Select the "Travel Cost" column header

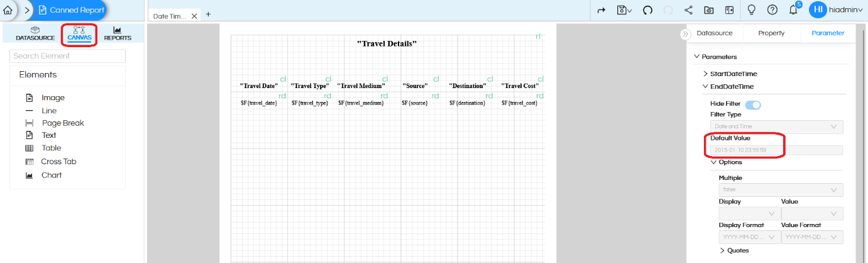(x=520, y=86)
